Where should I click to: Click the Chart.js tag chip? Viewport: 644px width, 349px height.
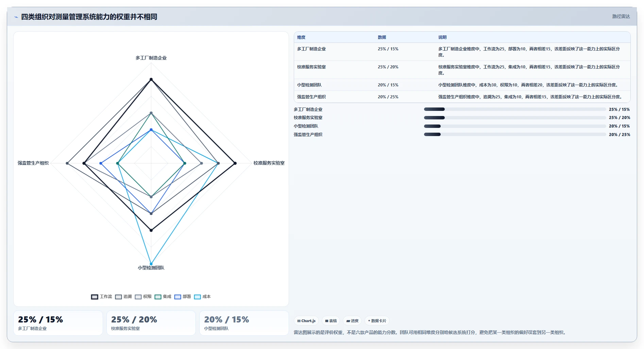pyautogui.click(x=306, y=321)
